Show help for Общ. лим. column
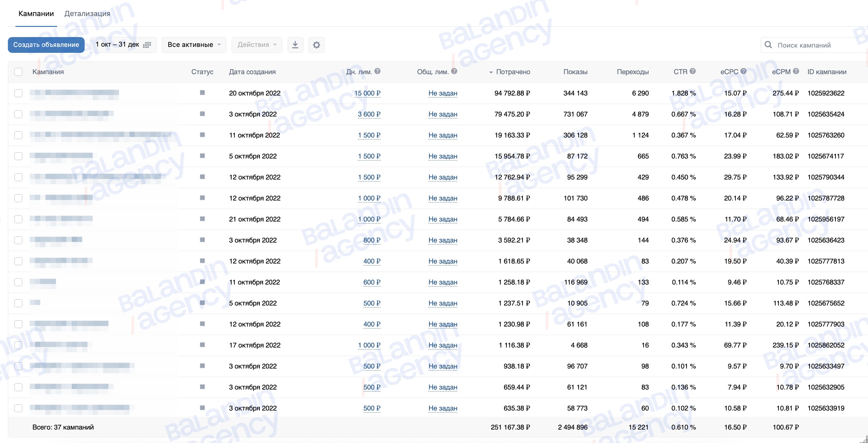This screenshot has height=443, width=868. click(x=454, y=71)
